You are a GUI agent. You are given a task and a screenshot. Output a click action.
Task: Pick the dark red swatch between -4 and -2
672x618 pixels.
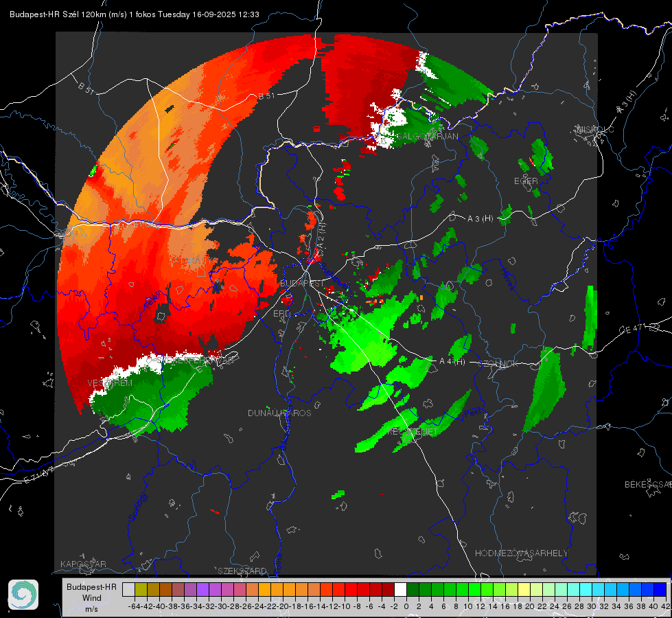(388, 590)
